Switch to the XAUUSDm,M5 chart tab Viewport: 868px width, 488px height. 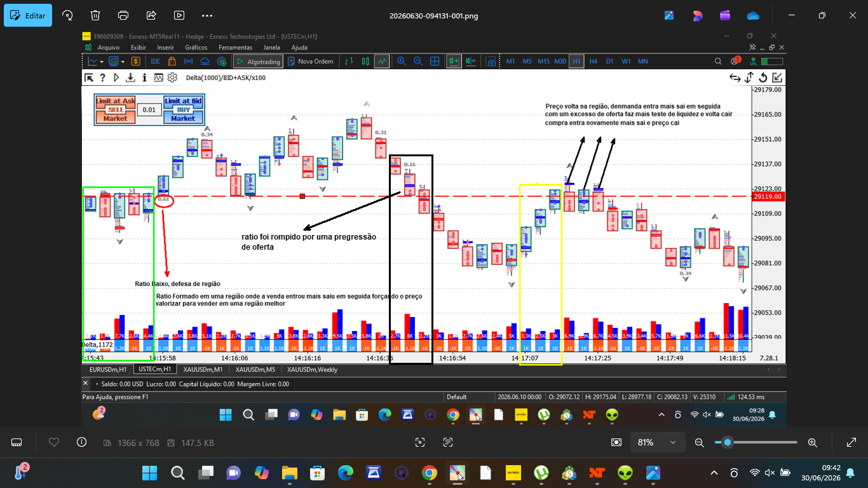[255, 369]
